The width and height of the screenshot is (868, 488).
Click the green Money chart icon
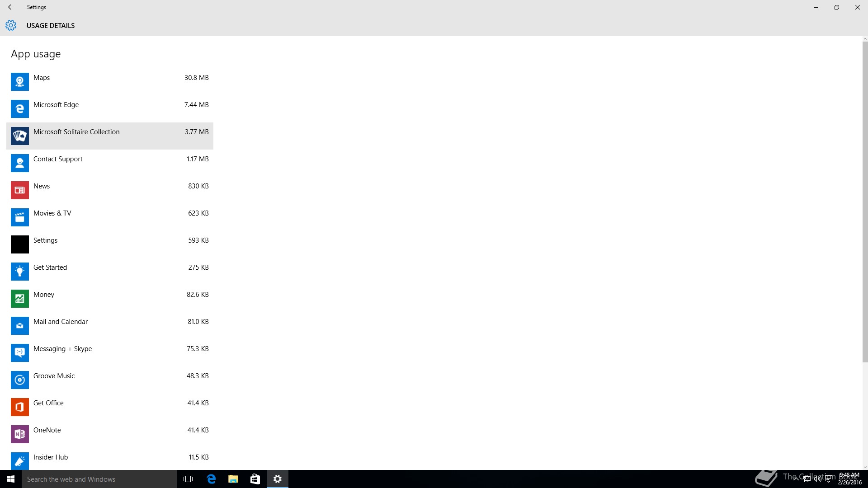click(x=20, y=299)
